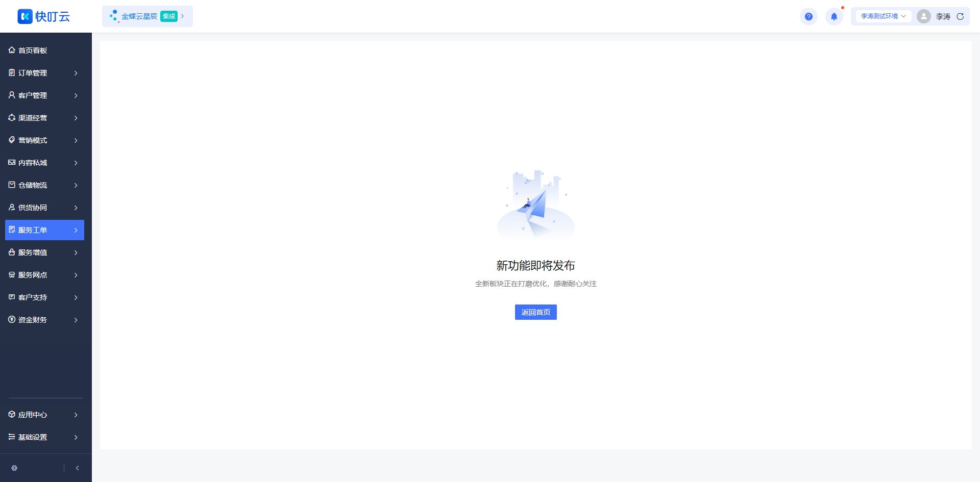Click the 新功能即将发布 heading
The width and height of the screenshot is (980, 482).
point(535,265)
